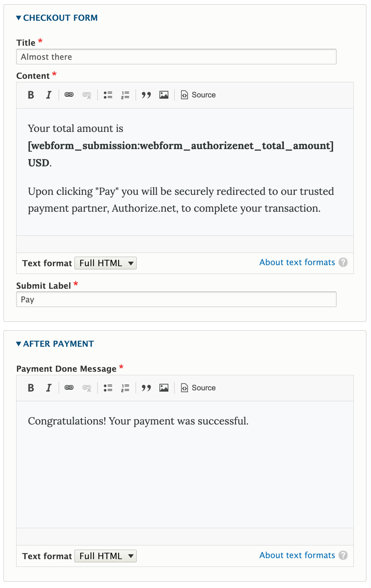Click inside the Submit Label field showing Pay
The image size is (371, 588).
[176, 299]
